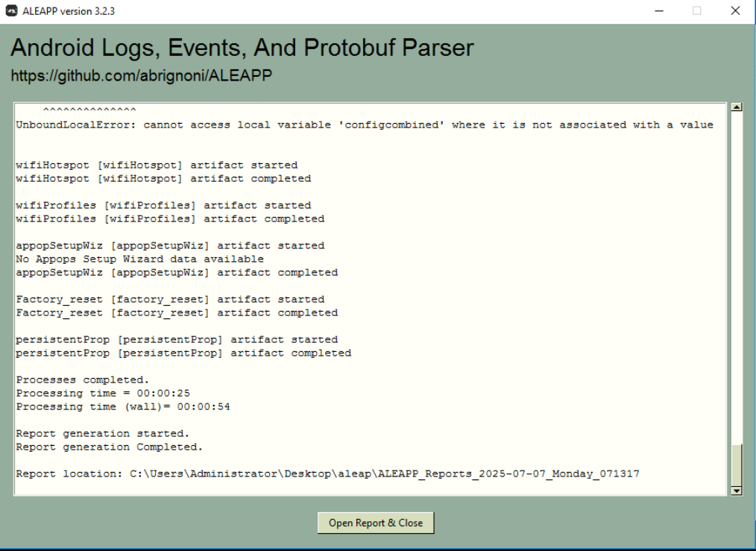This screenshot has height=551, width=756.
Task: Click 'persistentProp [persistentProp] artifact started' line
Action: (177, 340)
